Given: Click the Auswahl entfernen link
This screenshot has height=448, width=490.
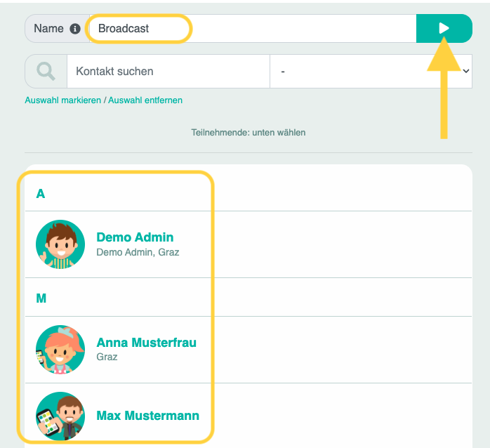Looking at the screenshot, I should point(145,100).
